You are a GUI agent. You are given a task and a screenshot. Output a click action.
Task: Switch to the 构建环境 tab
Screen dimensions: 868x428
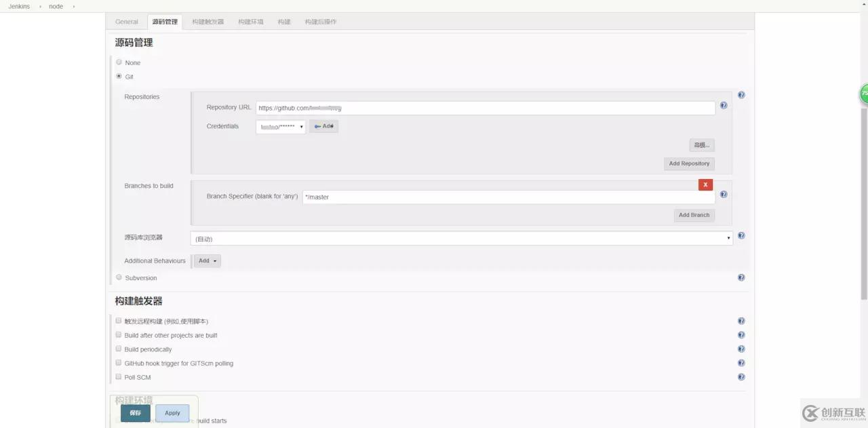tap(251, 22)
